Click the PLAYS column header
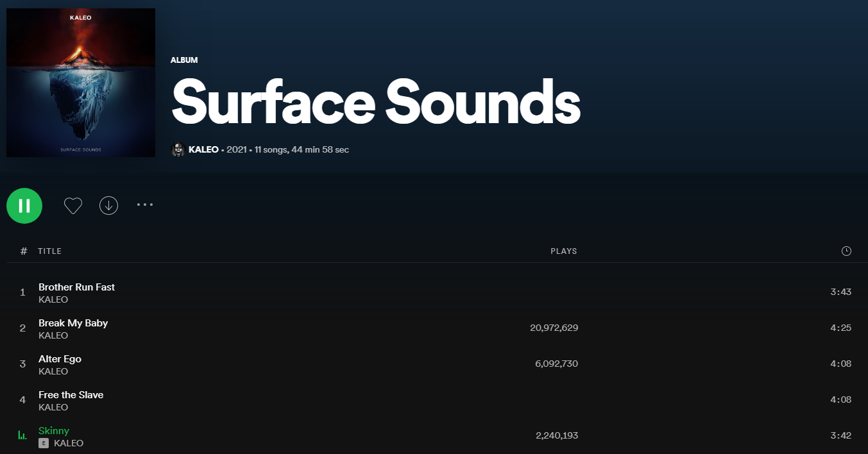Image resolution: width=868 pixels, height=454 pixels. (564, 251)
